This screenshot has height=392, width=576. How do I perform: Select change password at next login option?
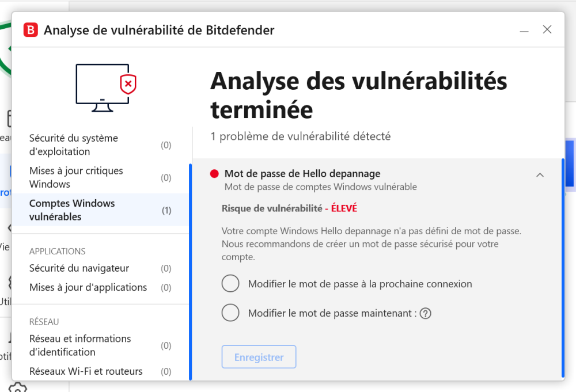pos(230,284)
